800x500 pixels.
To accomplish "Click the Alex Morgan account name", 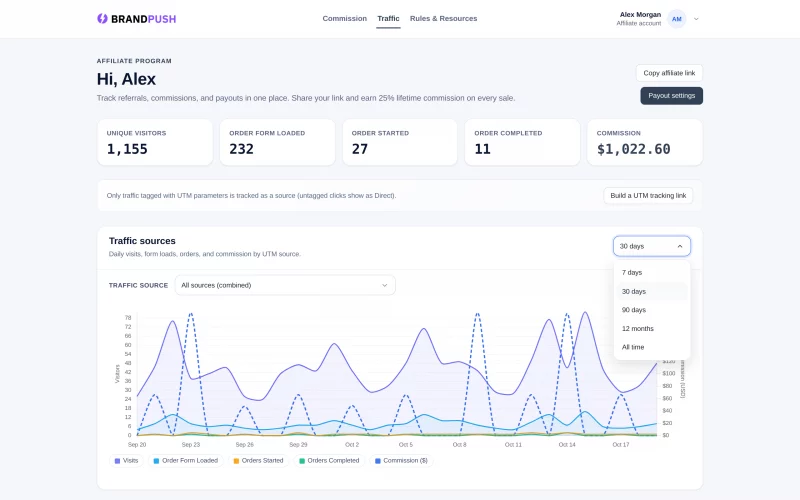I will coord(640,14).
